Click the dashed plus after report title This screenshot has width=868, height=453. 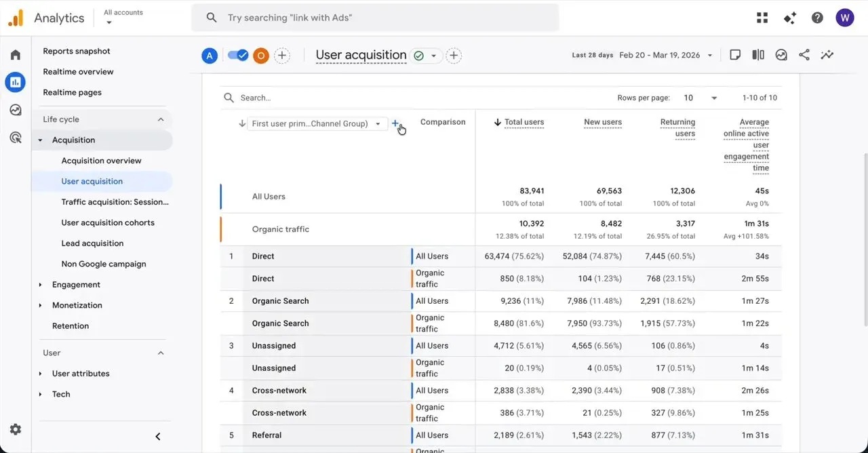point(454,56)
